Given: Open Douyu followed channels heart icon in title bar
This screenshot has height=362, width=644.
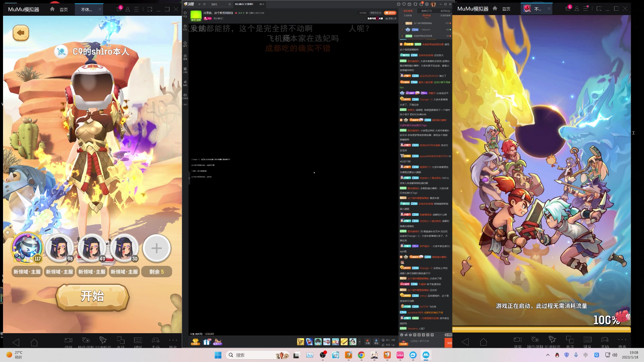Looking at the screenshot, I should coord(404,4).
